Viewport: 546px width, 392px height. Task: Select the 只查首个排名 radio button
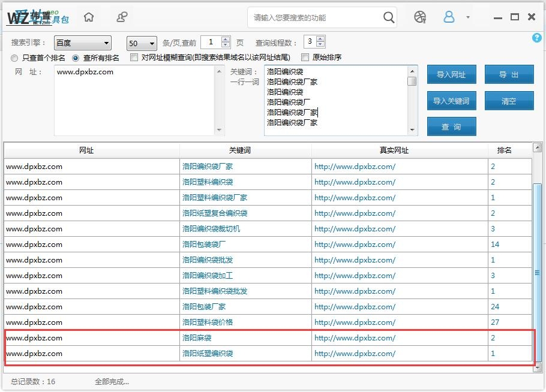point(15,58)
